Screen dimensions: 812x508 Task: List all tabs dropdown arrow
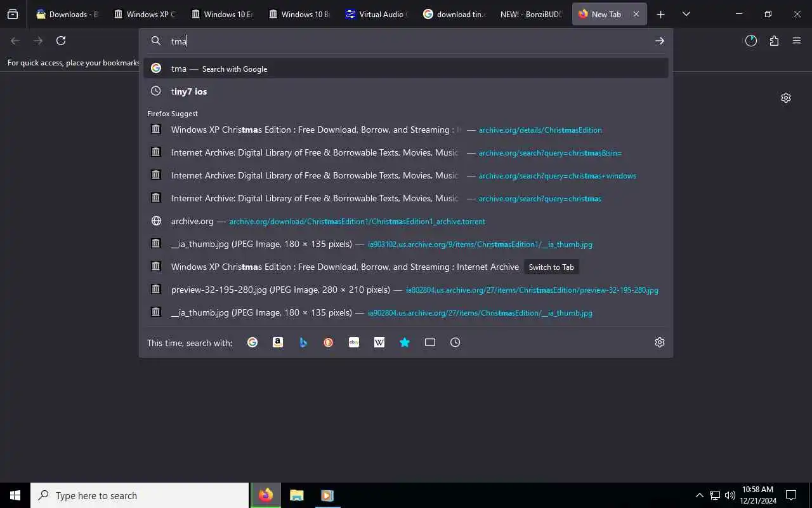[686, 14]
